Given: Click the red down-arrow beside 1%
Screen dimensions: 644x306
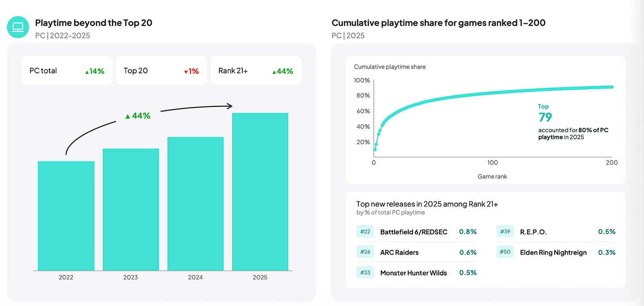Looking at the screenshot, I should click(186, 72).
